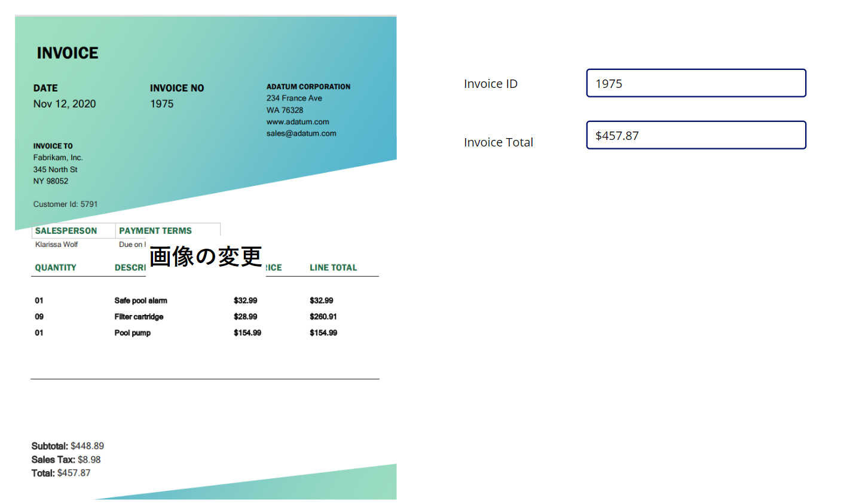Click the QUANTITY table header
This screenshot has height=504, width=853.
coord(56,268)
